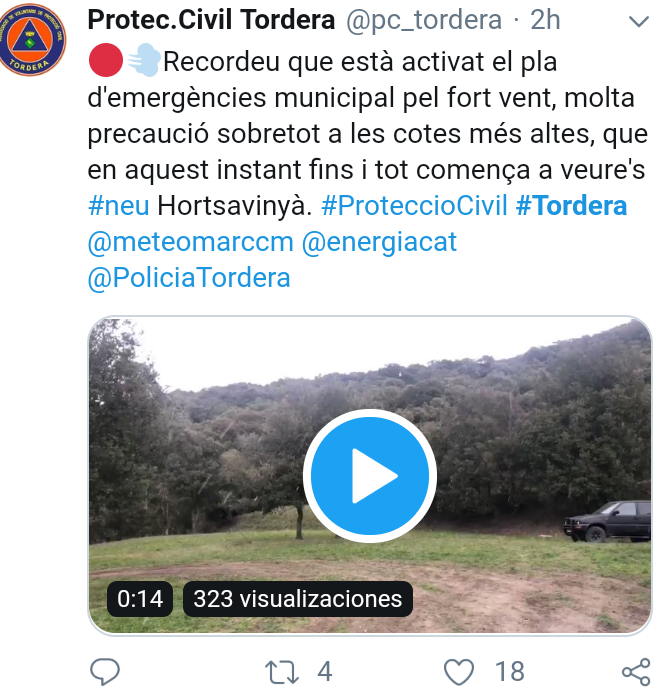Like the tweet with the heart icon
The width and height of the screenshot is (663, 698).
(459, 672)
